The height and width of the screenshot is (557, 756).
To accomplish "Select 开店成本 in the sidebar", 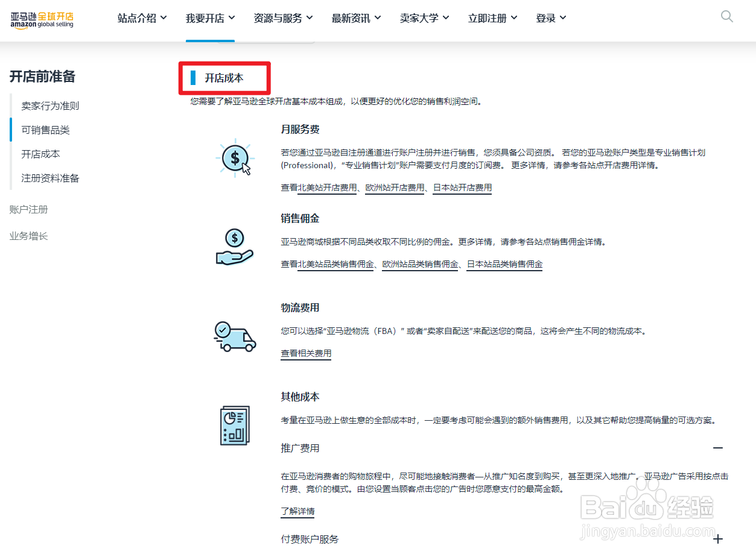I will click(x=40, y=154).
